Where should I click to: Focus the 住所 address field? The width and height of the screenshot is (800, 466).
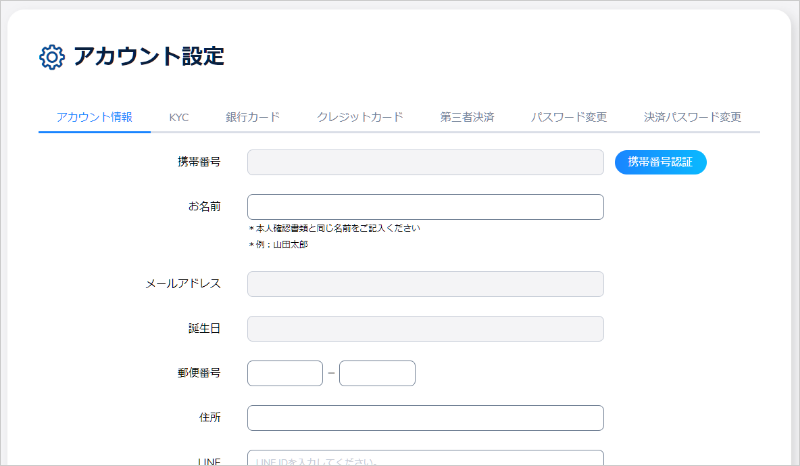coord(425,418)
